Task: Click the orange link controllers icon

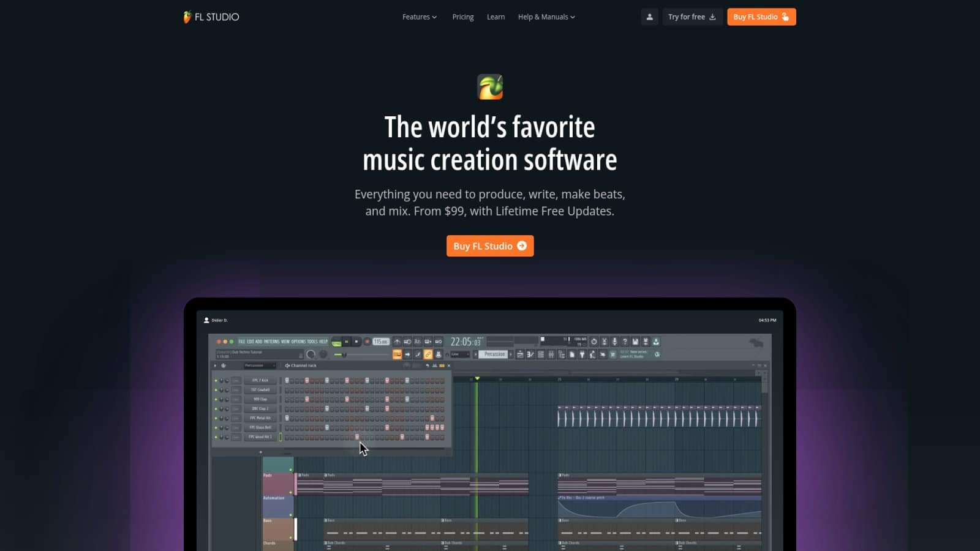Action: click(428, 354)
